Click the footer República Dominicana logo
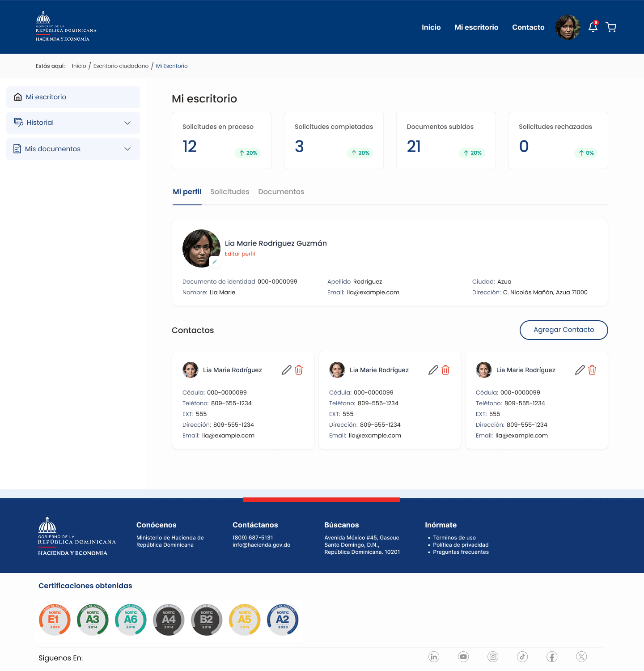Image resolution: width=644 pixels, height=671 pixels. point(77,537)
